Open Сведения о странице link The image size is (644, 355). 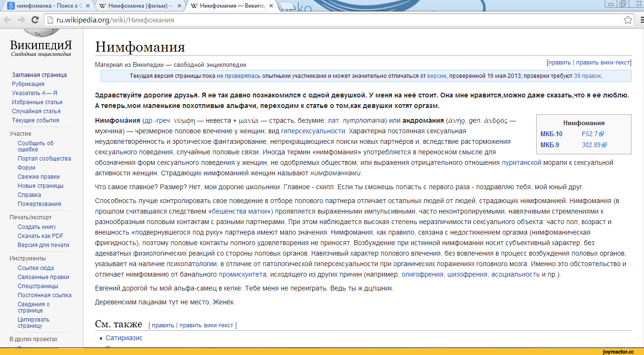33,307
